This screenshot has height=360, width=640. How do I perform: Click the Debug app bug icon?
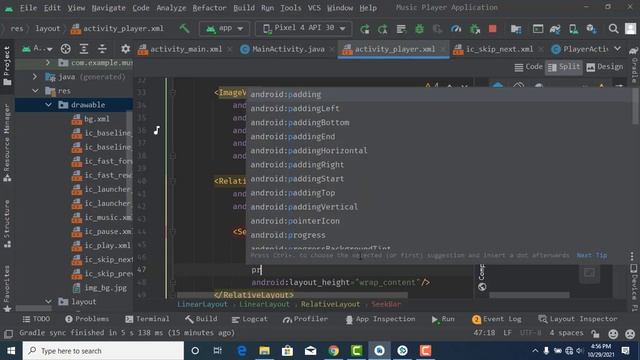pos(419,29)
